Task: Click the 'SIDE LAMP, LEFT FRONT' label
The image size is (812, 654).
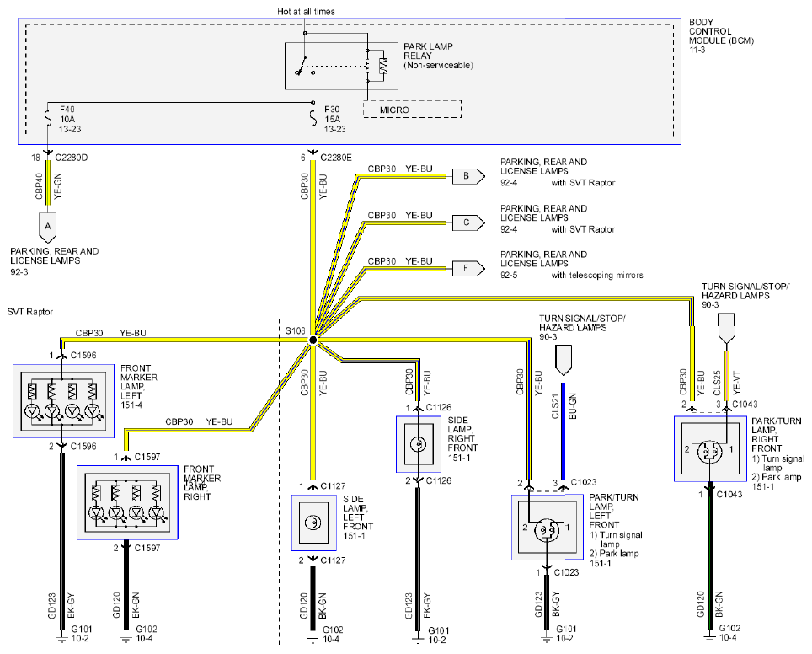Action: pos(358,512)
